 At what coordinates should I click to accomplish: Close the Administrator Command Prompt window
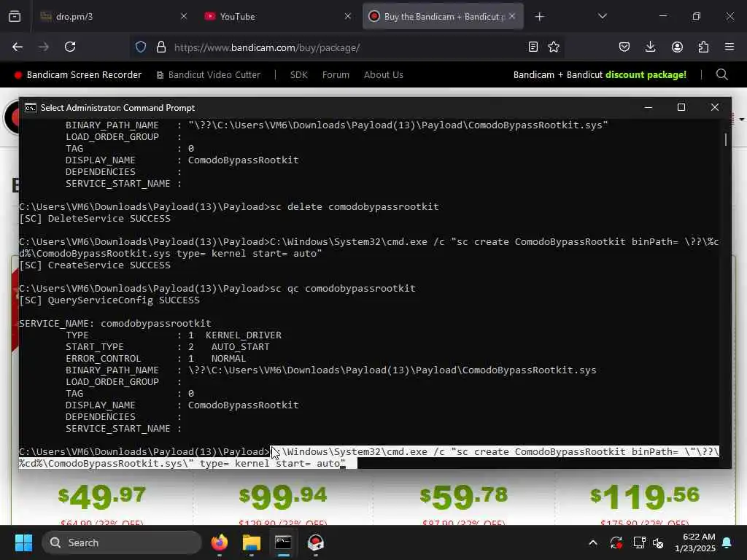715,108
